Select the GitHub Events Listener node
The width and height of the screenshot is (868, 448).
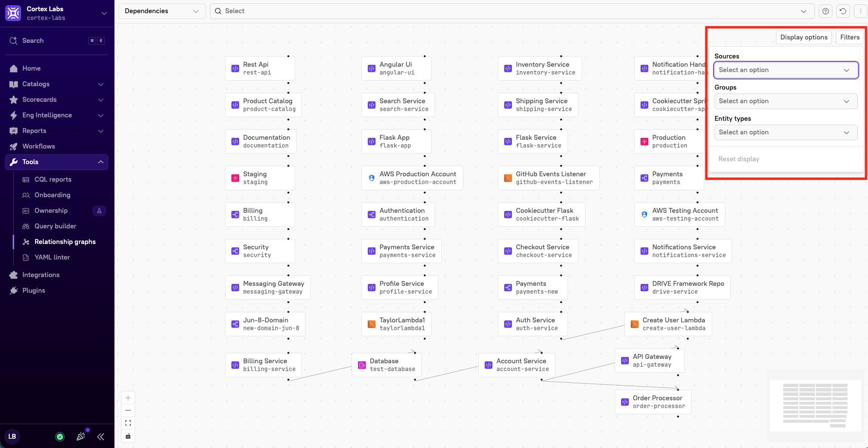[548, 178]
